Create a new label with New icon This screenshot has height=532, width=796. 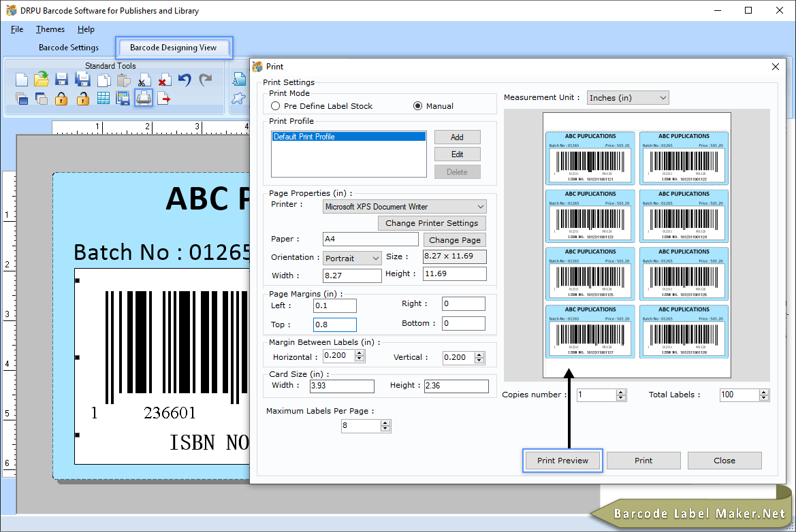[x=21, y=80]
